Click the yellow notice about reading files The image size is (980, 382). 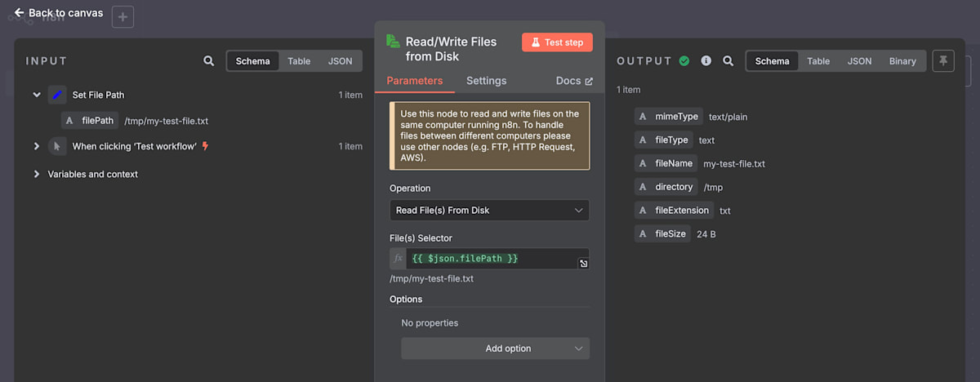coord(489,136)
